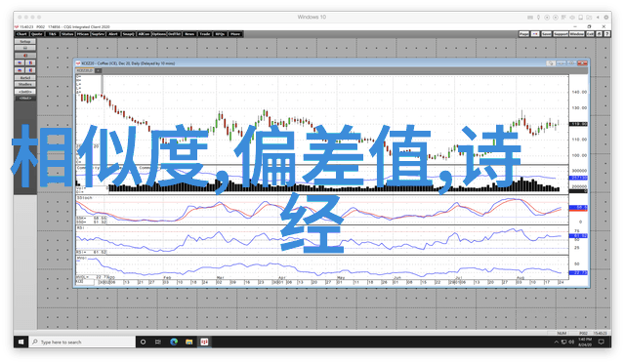This screenshot has width=625, height=364.
Task: Open Microsoft Edge from the taskbar
Action: 174,342
